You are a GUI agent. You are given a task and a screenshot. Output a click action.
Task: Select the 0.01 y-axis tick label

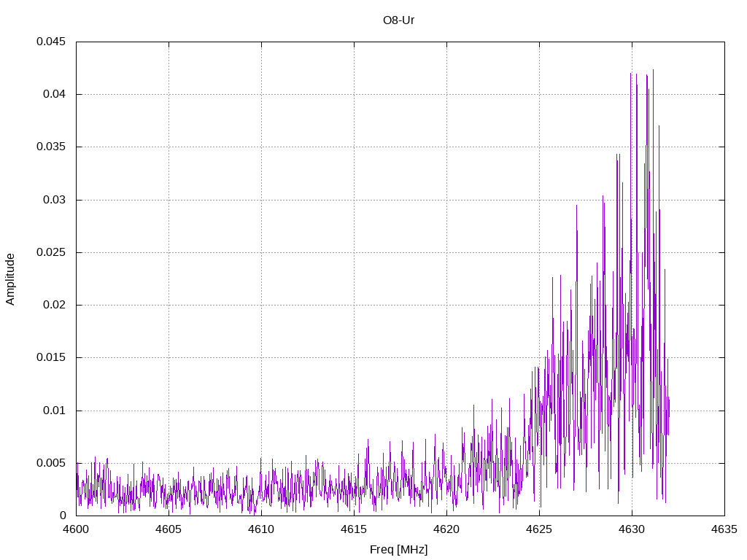pos(54,410)
